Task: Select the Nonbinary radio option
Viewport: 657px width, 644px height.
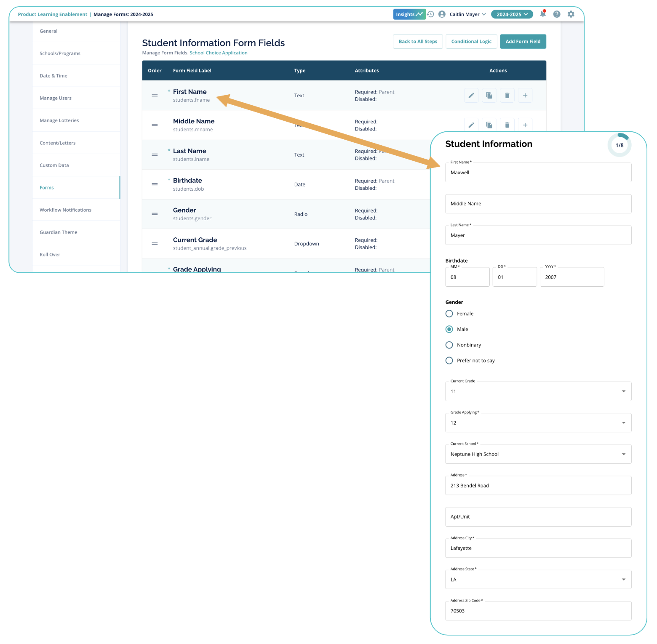Action: (x=449, y=345)
